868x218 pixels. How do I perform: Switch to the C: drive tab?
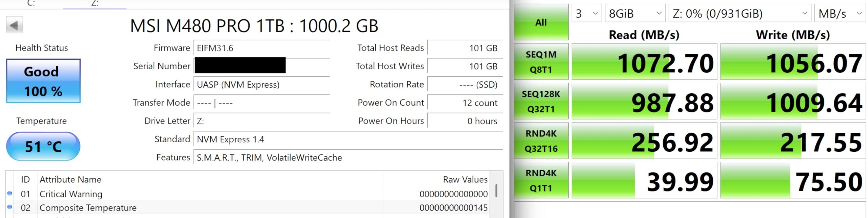pos(31,3)
